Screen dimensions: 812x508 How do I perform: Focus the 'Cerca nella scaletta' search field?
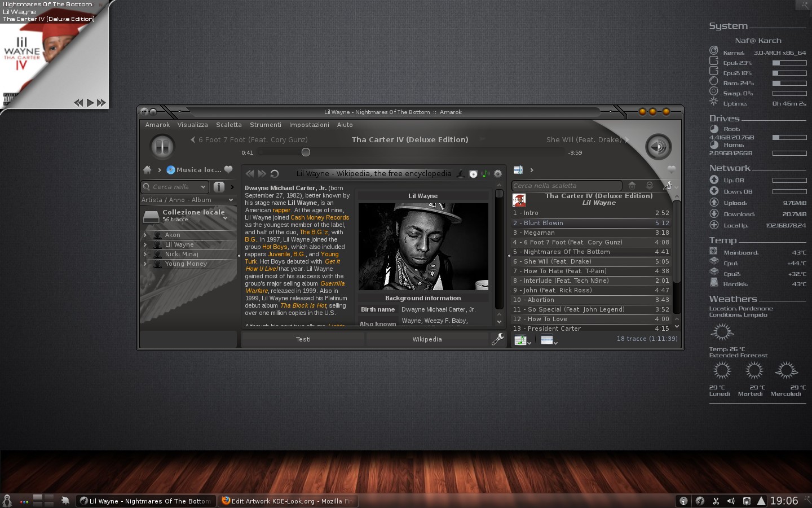tap(567, 185)
